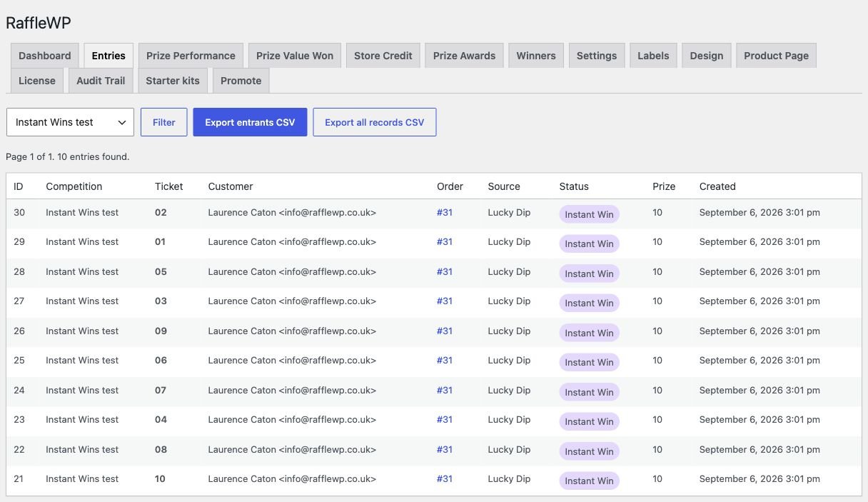Select the Store Credit tab
The width and height of the screenshot is (868, 502).
383,56
